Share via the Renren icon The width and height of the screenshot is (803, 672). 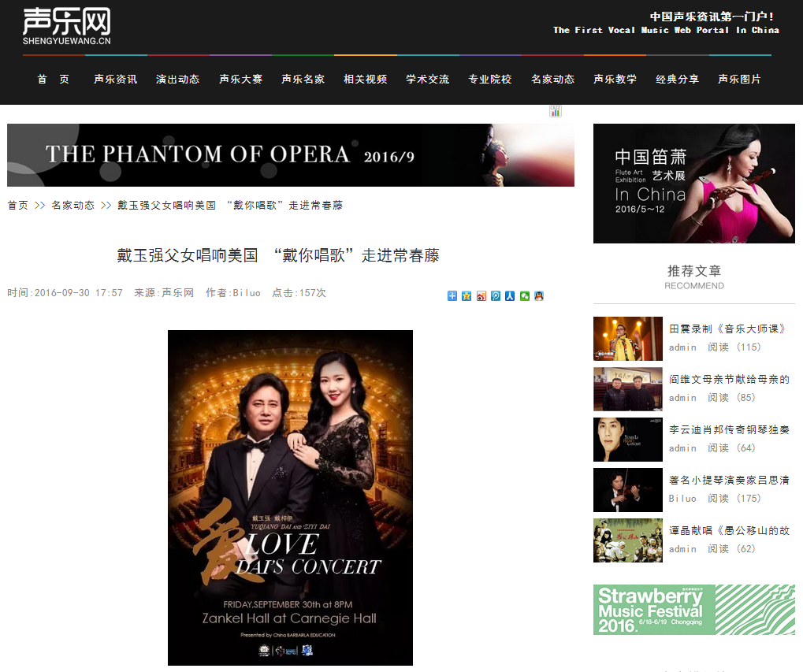[510, 296]
